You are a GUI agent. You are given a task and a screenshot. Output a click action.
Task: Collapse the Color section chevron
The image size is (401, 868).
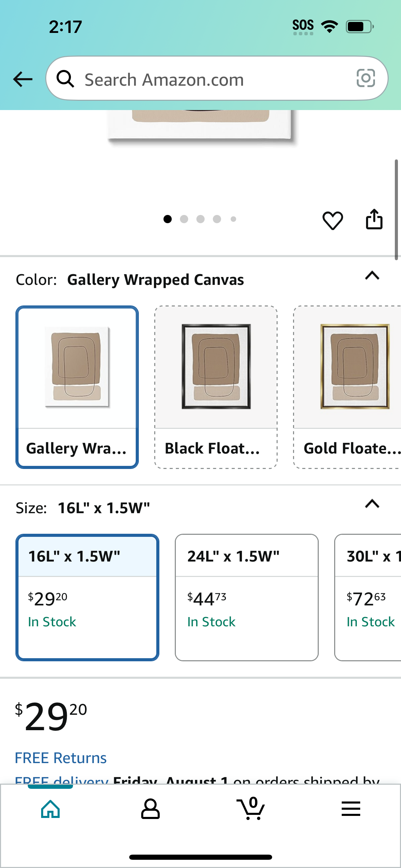coord(372,276)
